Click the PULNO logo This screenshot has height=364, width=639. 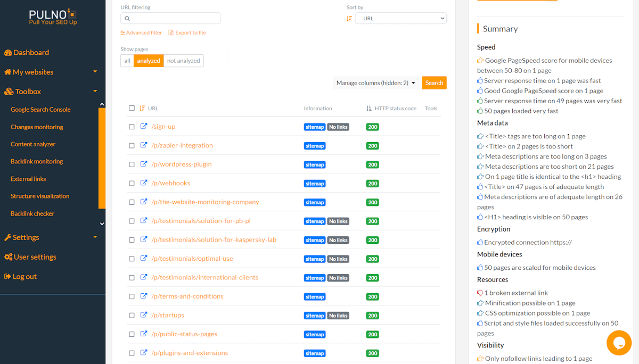(x=53, y=18)
